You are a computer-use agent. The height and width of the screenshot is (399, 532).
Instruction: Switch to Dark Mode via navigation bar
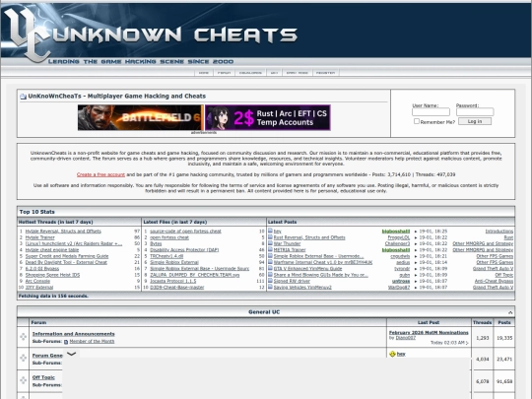[x=298, y=73]
